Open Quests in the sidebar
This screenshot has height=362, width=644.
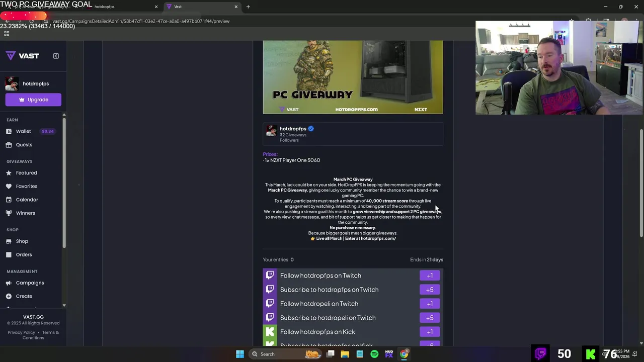[24, 145]
